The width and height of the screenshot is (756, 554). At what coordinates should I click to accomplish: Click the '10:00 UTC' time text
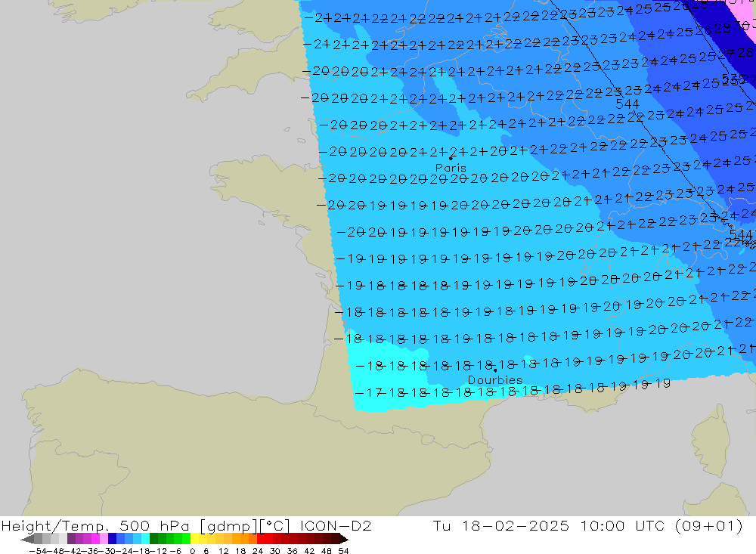click(624, 525)
